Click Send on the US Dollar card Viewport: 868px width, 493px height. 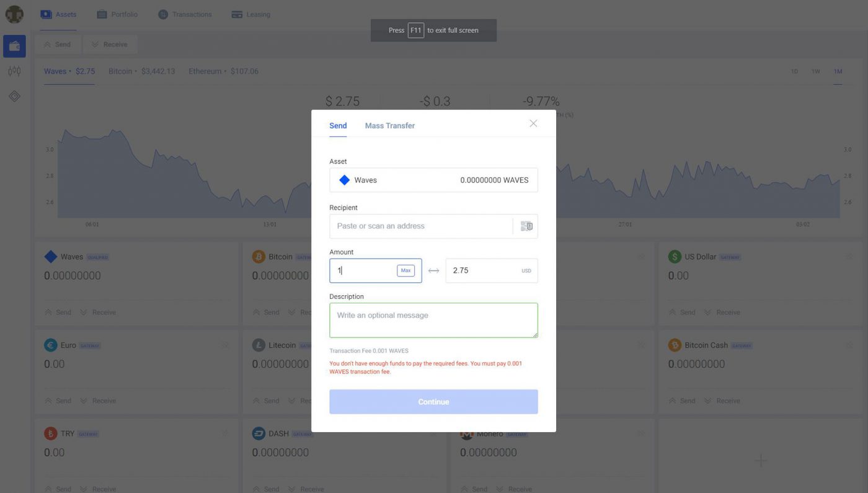pos(681,313)
